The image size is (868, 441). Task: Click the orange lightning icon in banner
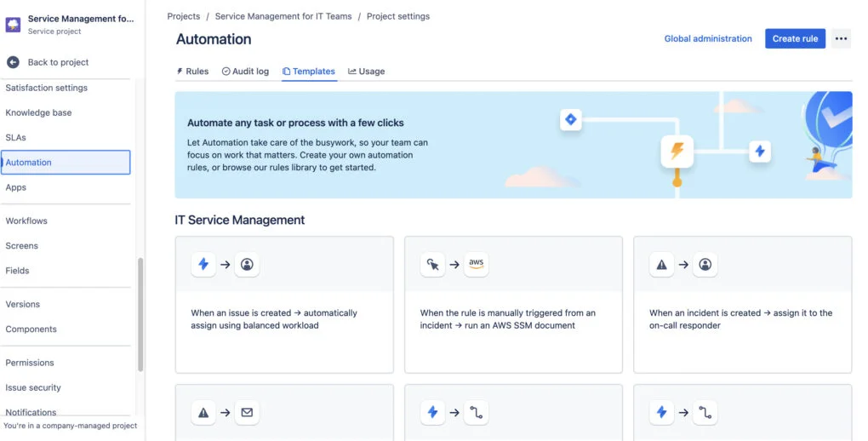click(x=677, y=151)
